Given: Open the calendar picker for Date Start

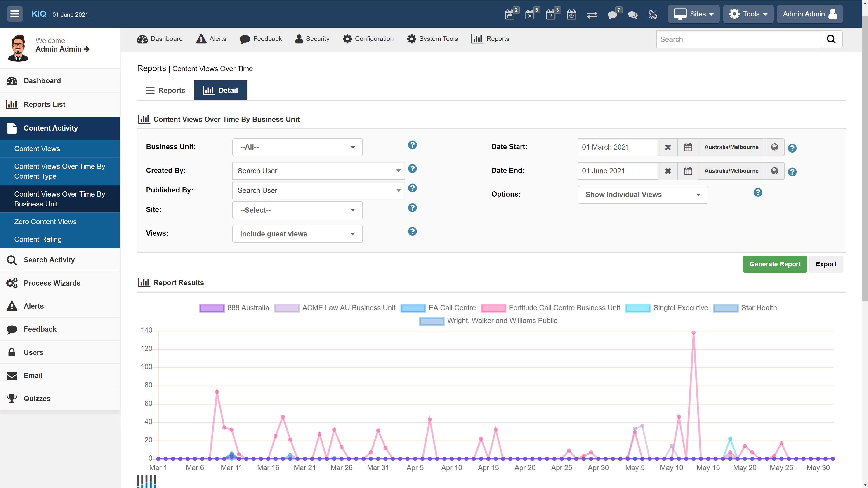Looking at the screenshot, I should (x=688, y=147).
